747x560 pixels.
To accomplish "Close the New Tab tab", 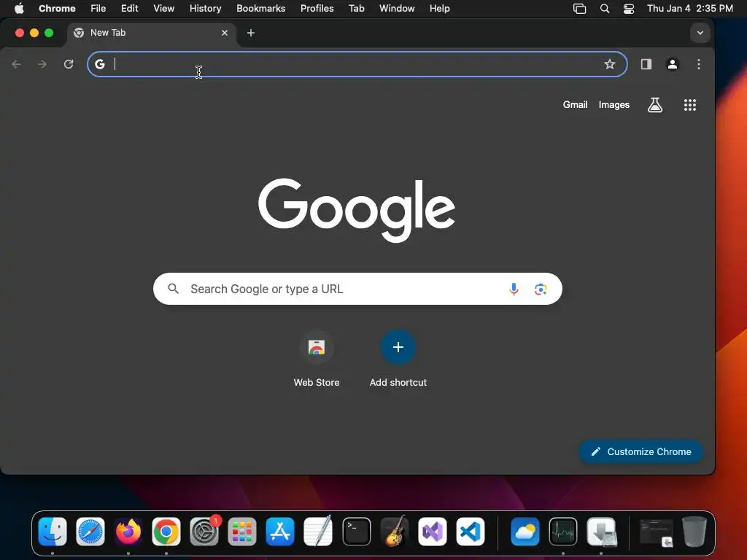I will pyautogui.click(x=225, y=33).
